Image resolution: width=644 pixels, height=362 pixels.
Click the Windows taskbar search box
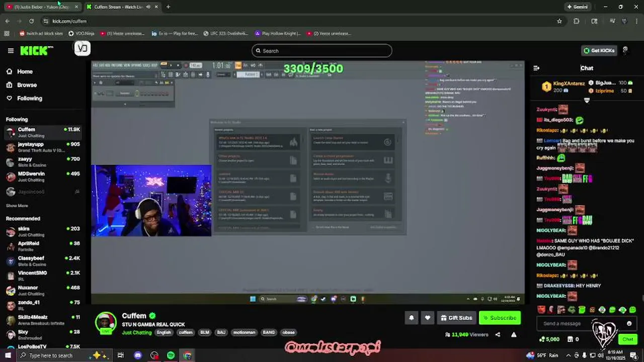coord(64,355)
